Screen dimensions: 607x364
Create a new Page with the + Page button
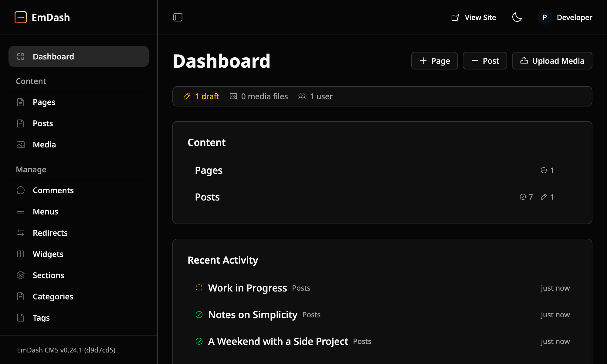click(434, 61)
